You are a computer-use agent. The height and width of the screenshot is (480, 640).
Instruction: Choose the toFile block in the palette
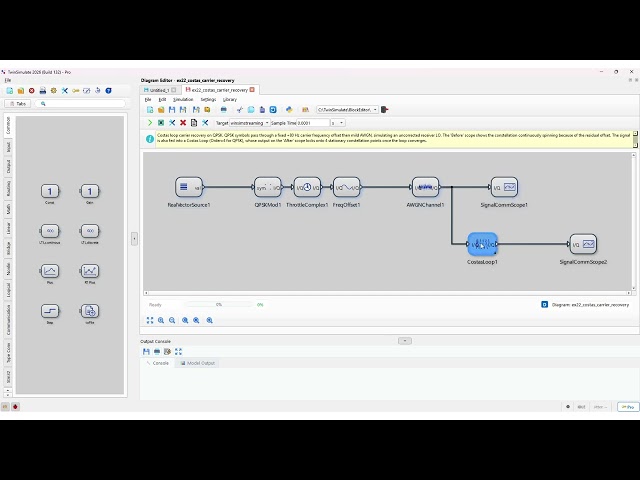90,311
